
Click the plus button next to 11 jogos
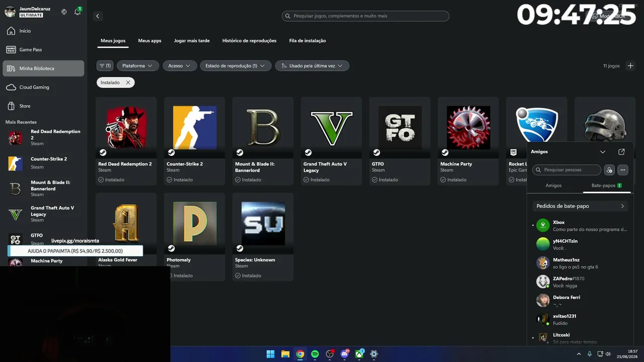pos(630,66)
